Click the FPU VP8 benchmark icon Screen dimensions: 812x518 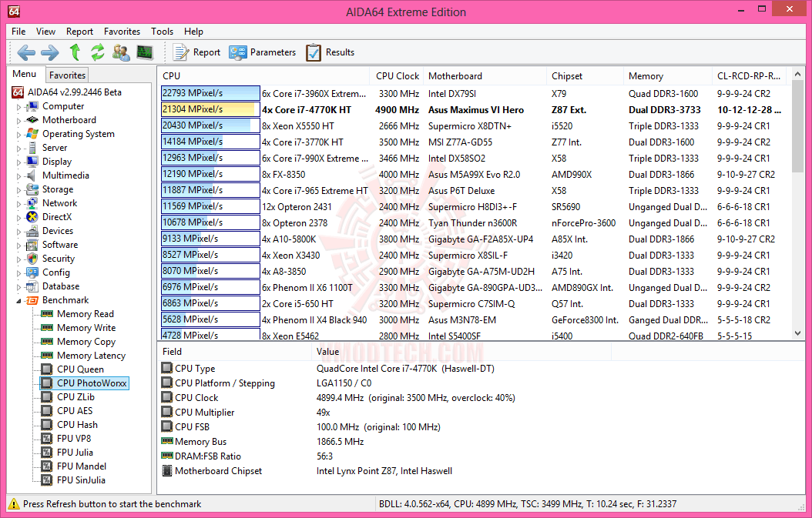pos(47,438)
